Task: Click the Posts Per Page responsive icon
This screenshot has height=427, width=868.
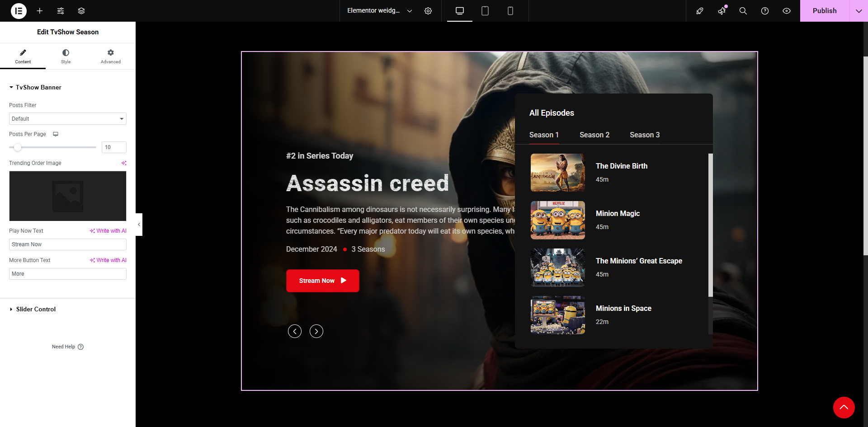Action: (56, 134)
